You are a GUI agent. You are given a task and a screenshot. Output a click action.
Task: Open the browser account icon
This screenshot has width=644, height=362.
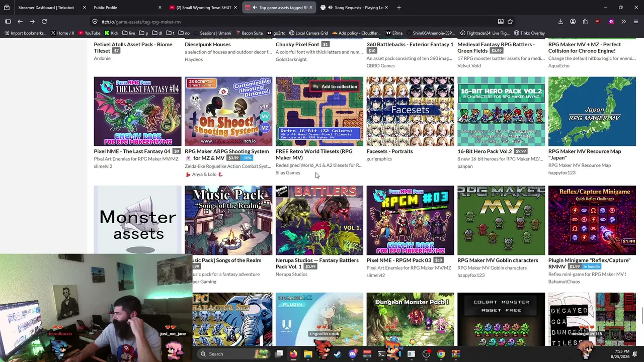pos(573,22)
